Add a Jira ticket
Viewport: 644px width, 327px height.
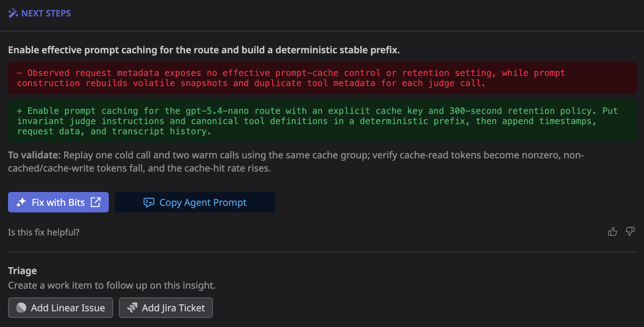166,308
